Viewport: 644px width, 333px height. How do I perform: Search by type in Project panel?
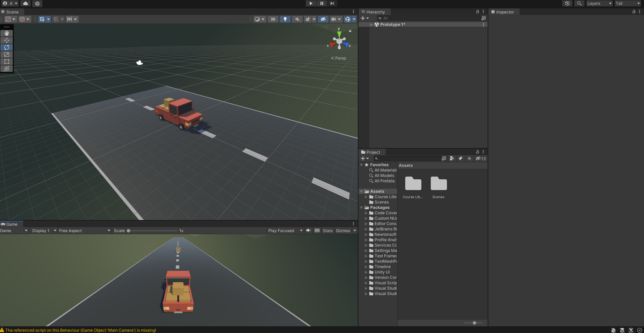click(x=452, y=158)
